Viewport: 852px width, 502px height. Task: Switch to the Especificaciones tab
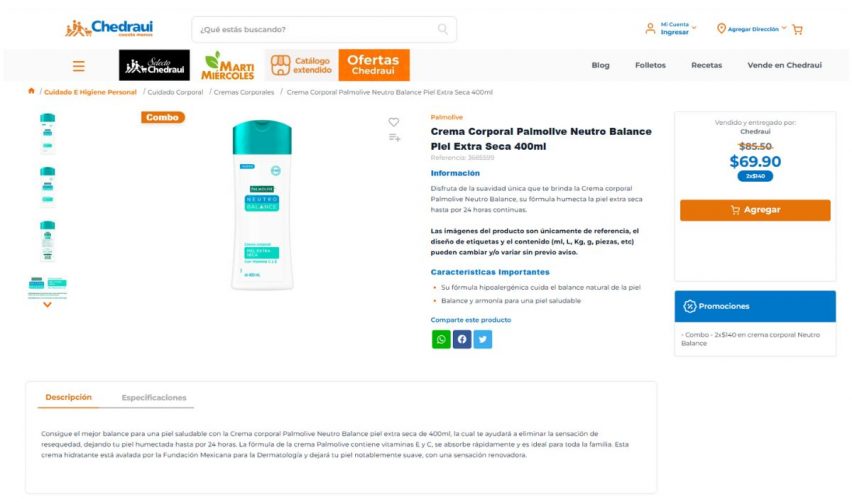(x=154, y=398)
